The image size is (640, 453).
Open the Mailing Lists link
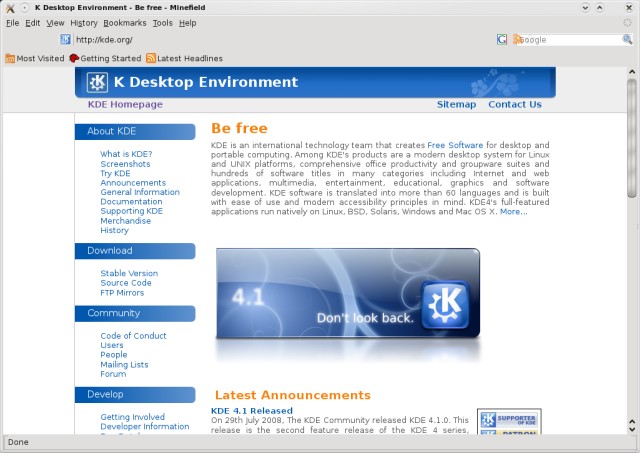pyautogui.click(x=124, y=364)
